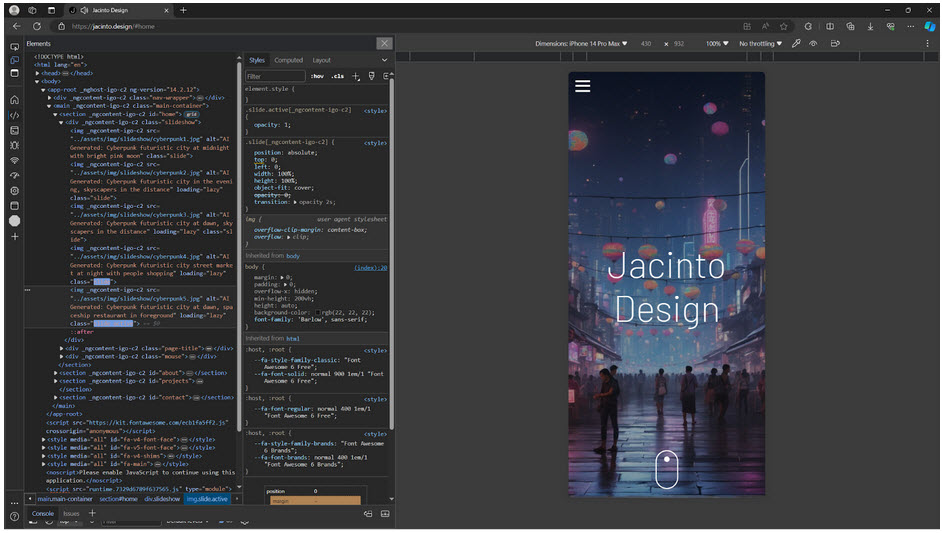This screenshot has height=533, width=942.
Task: Open the Copilot icon in Edge toolbar
Action: click(930, 26)
